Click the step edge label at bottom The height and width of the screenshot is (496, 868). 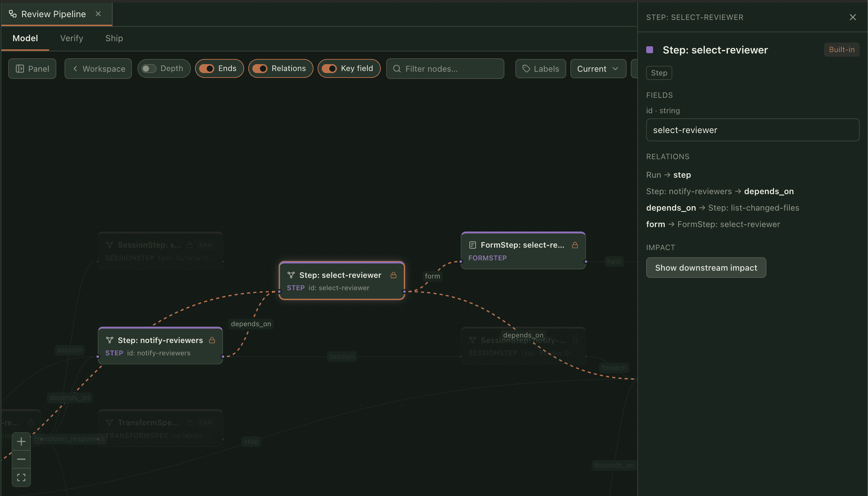pyautogui.click(x=251, y=441)
